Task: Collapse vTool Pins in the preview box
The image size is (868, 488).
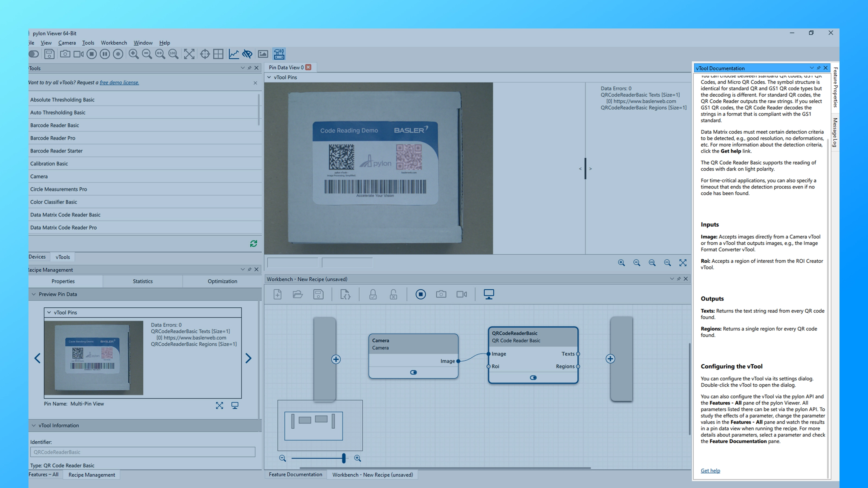Action: 49,312
